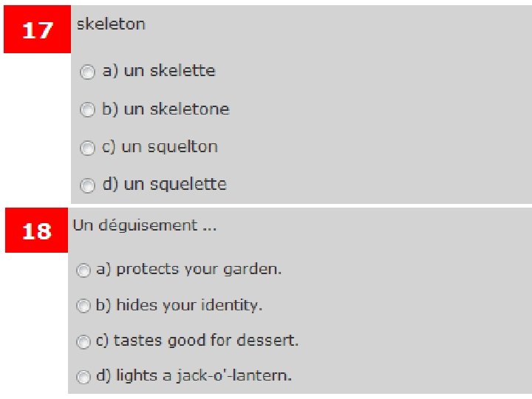Click the 'un skelette' answer label
Viewport: 532px width, 399px height.
pyautogui.click(x=169, y=71)
